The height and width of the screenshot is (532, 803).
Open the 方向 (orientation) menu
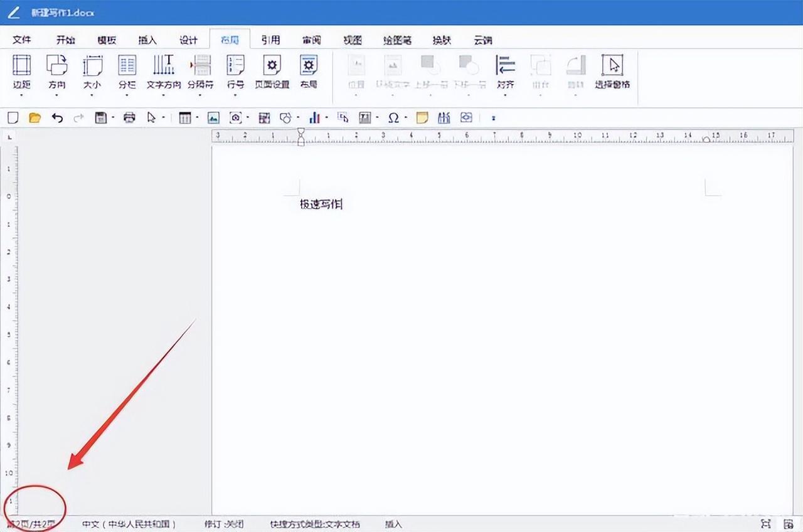(57, 74)
